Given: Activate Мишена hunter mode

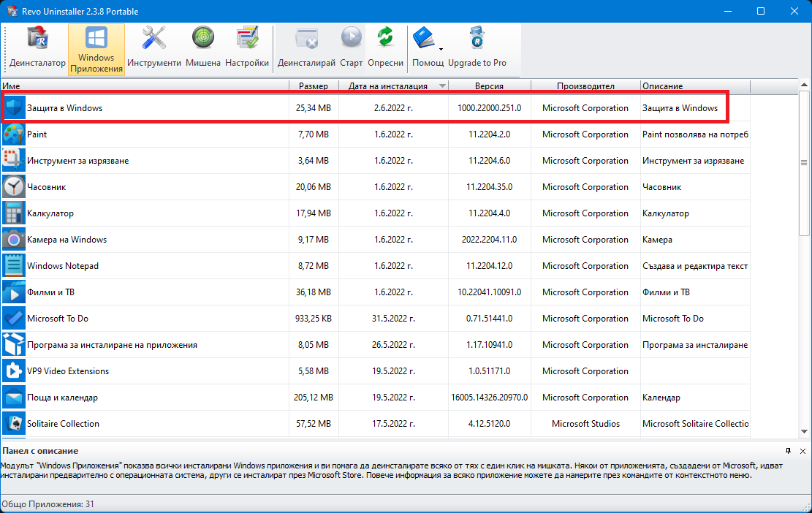Looking at the screenshot, I should click(203, 49).
